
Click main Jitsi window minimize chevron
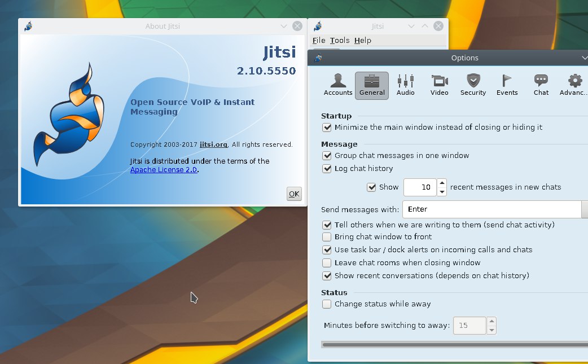pyautogui.click(x=411, y=26)
